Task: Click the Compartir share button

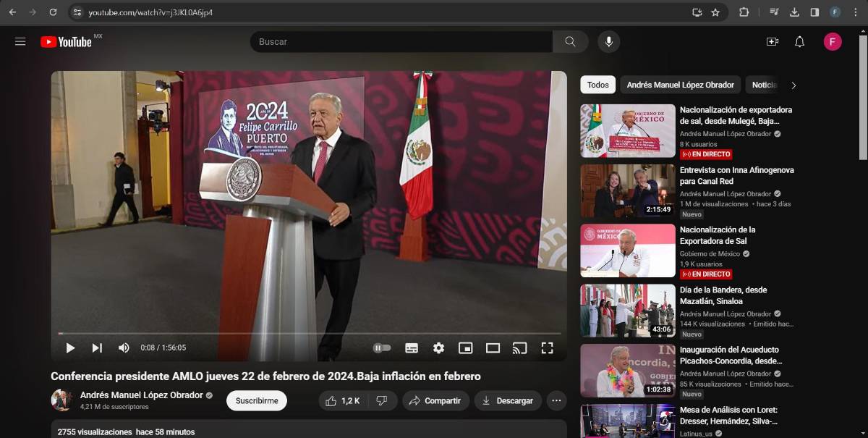Action: tap(435, 400)
